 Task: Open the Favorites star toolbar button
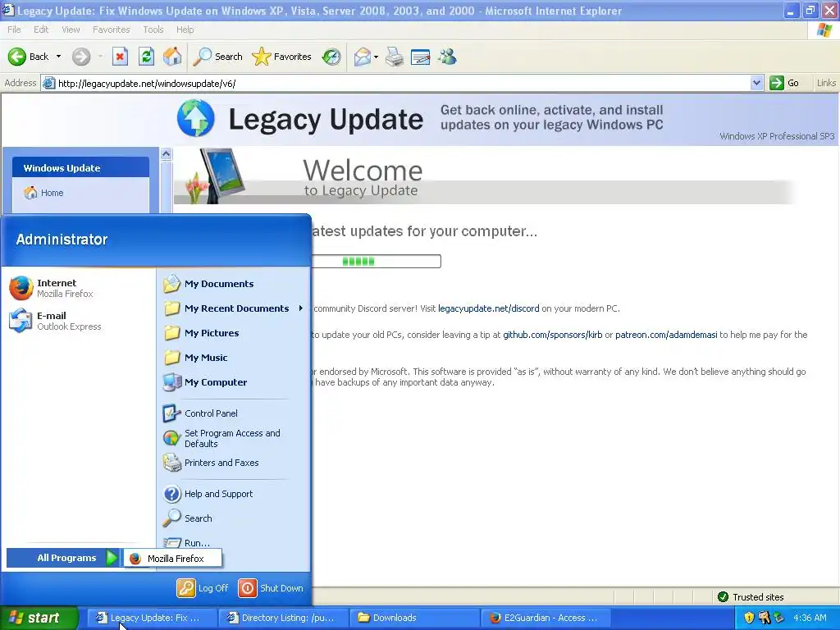[x=282, y=57]
